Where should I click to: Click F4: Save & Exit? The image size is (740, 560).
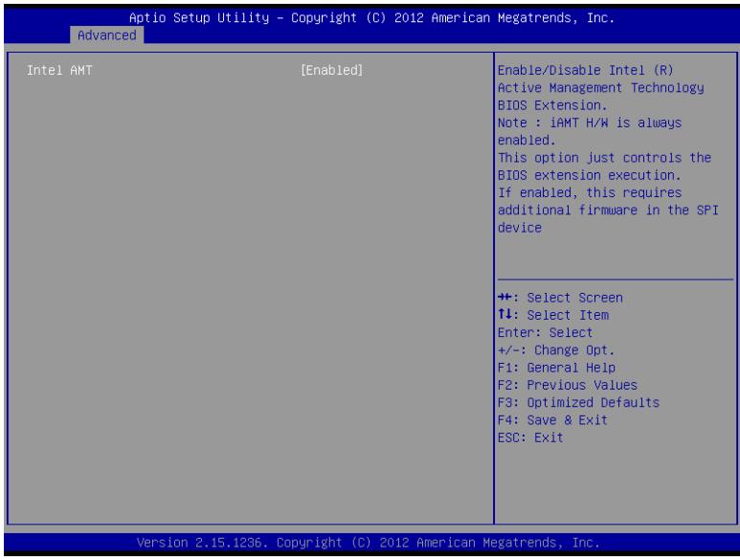[552, 420]
